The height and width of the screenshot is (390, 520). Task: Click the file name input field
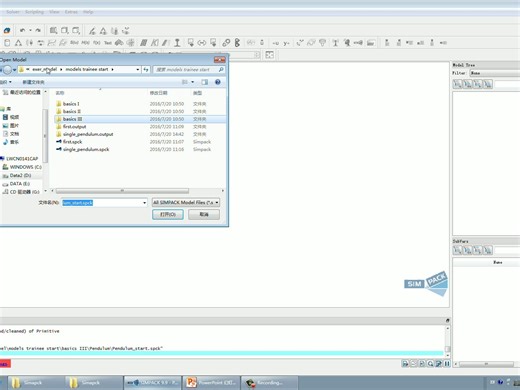click(x=102, y=203)
